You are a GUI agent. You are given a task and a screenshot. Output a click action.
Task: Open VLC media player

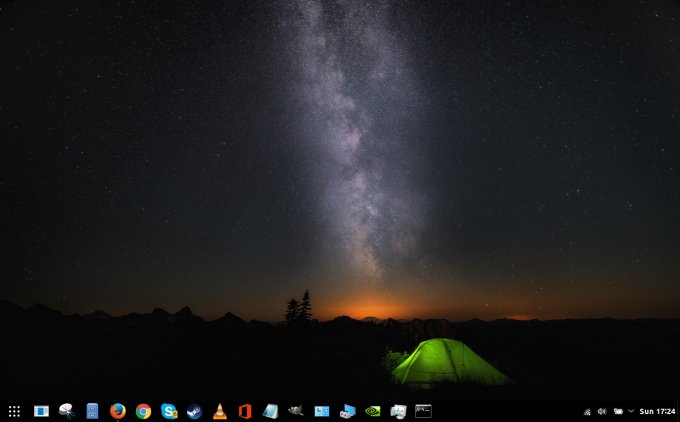(220, 411)
